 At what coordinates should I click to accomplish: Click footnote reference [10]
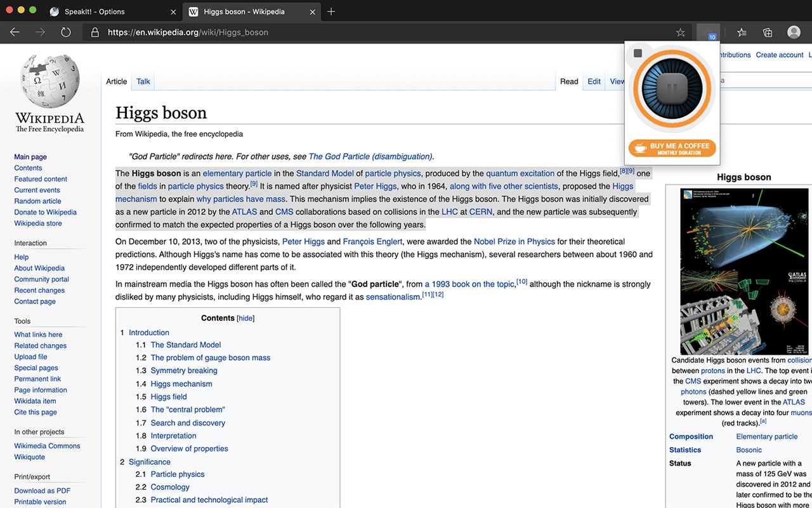pyautogui.click(x=522, y=281)
